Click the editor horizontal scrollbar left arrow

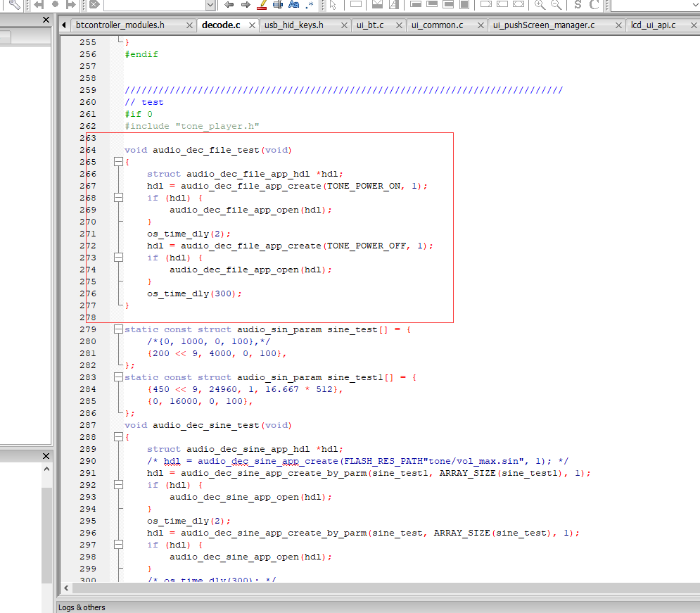[66, 588]
